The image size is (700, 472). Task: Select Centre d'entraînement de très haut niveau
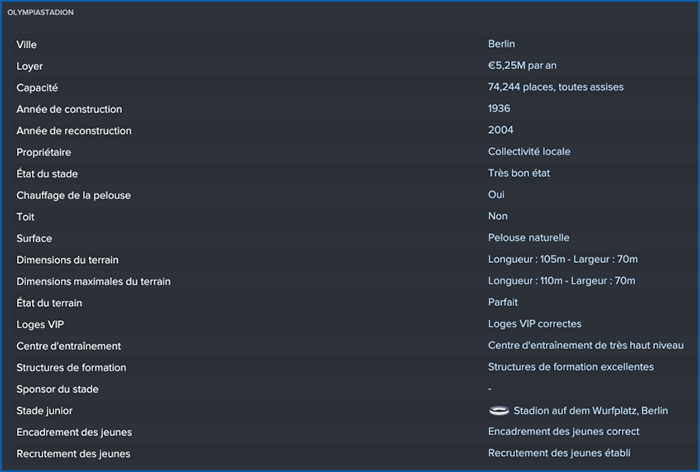coord(586,345)
